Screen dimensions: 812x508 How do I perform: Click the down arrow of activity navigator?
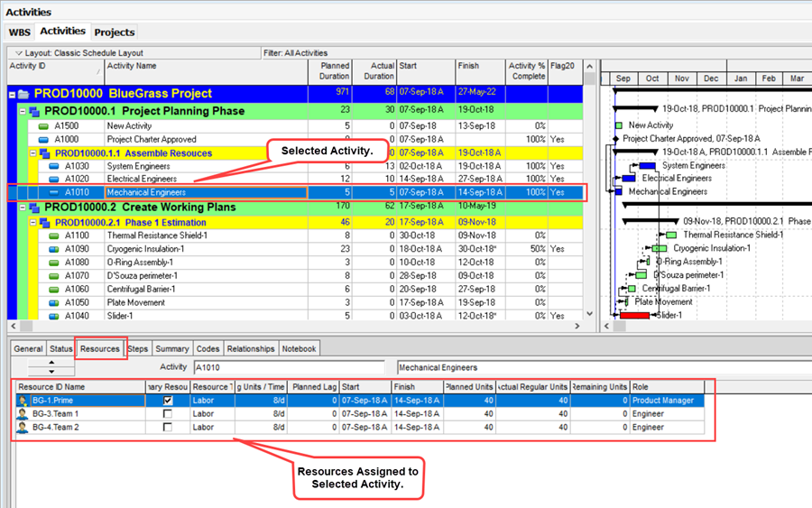[51, 371]
